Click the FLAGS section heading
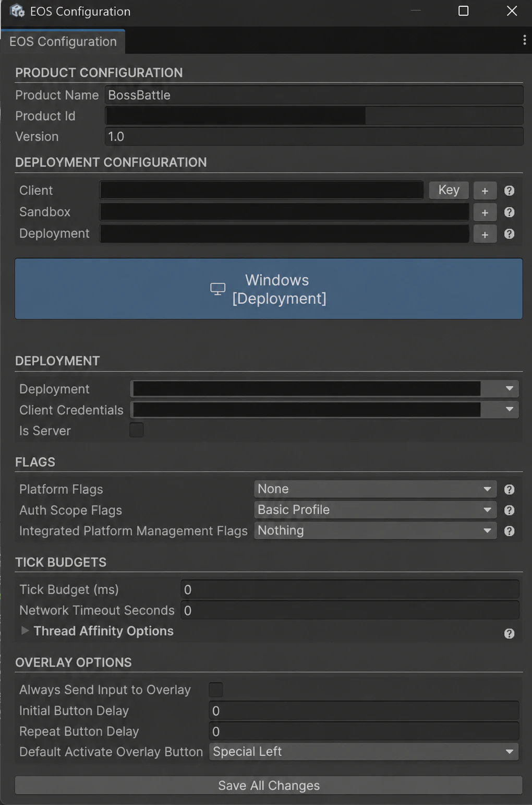Viewport: 532px width, 805px height. [x=35, y=462]
